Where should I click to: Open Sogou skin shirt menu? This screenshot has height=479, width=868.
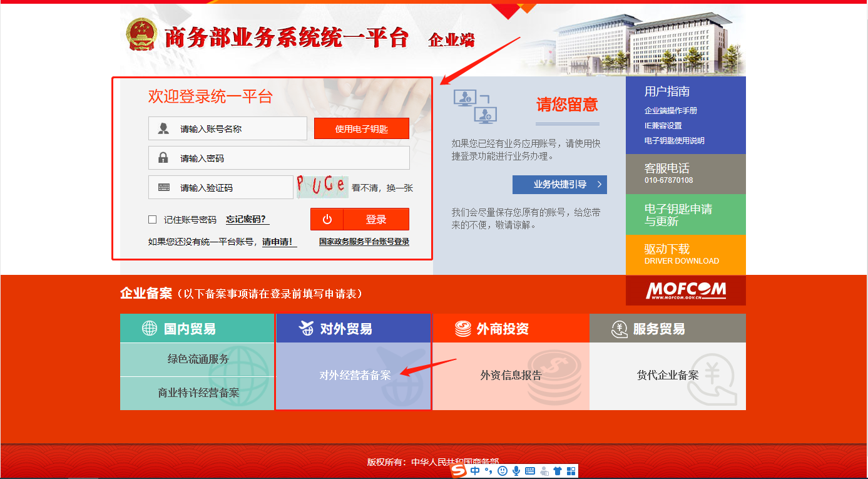558,470
